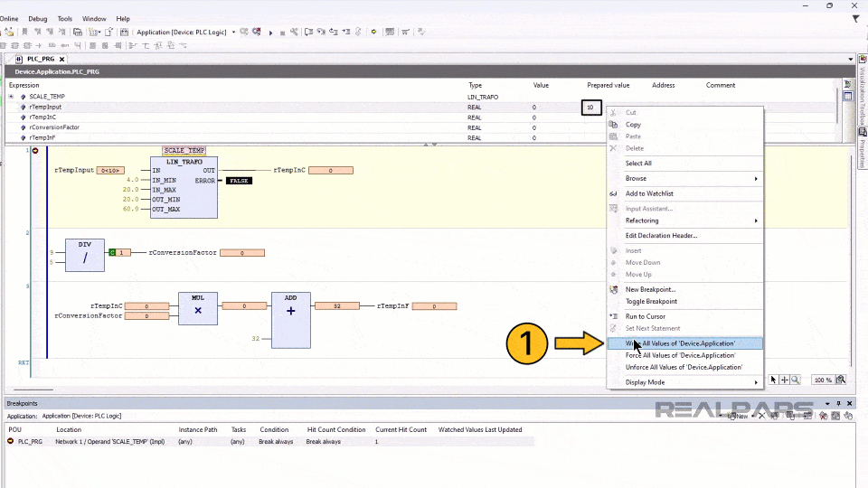This screenshot has height=488, width=868.
Task: Click the yellow Show Next Statement arrow icon
Action: pos(374,33)
